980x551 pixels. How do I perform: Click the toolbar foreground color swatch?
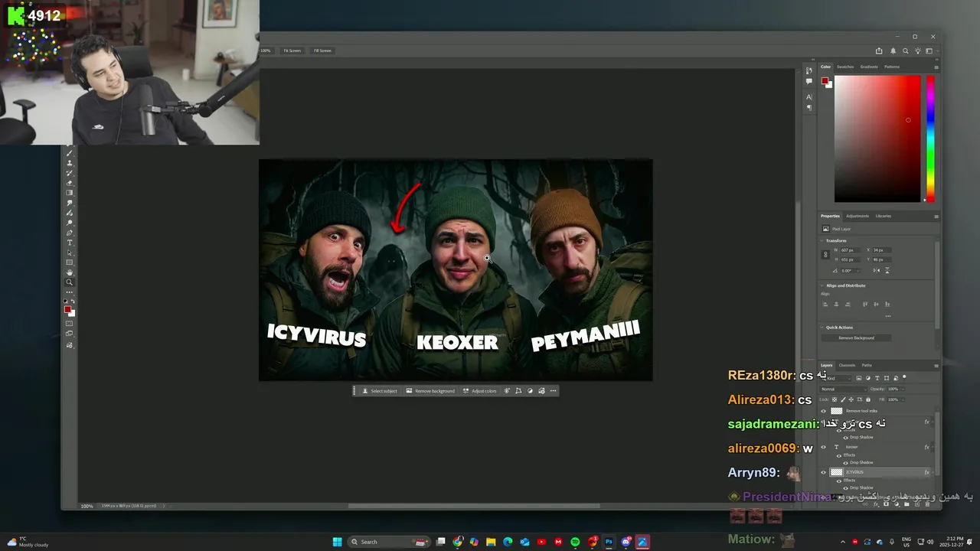click(67, 310)
